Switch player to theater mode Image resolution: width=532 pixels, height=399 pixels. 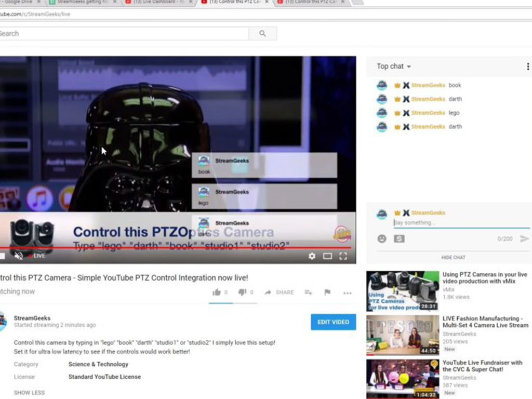327,256
